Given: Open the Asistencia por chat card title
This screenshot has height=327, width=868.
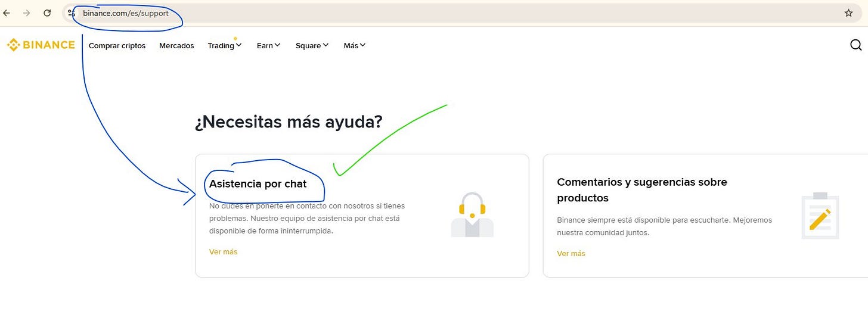Looking at the screenshot, I should click(258, 184).
